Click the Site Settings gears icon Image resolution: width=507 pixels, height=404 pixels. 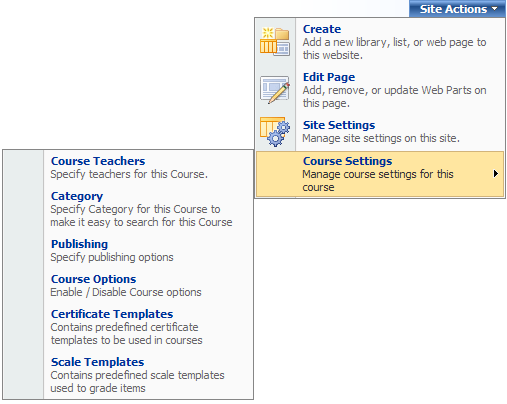click(x=275, y=132)
